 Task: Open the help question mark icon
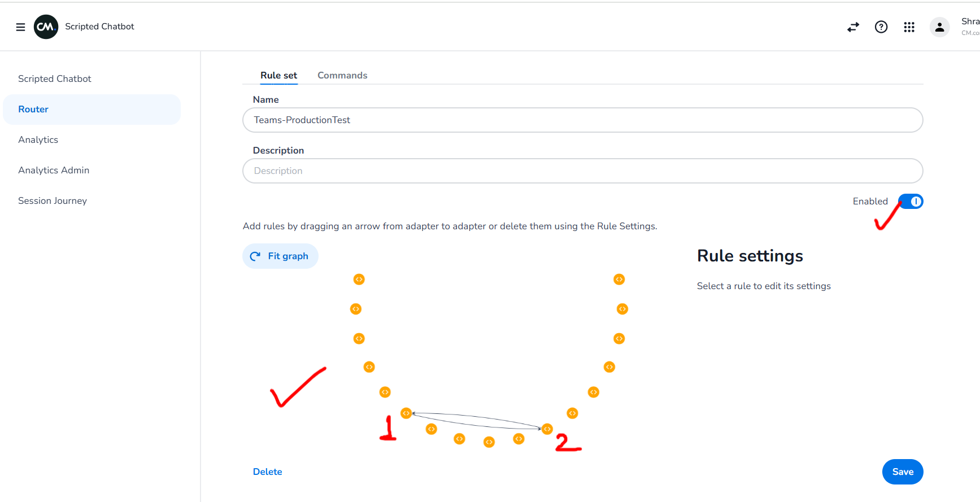881,27
